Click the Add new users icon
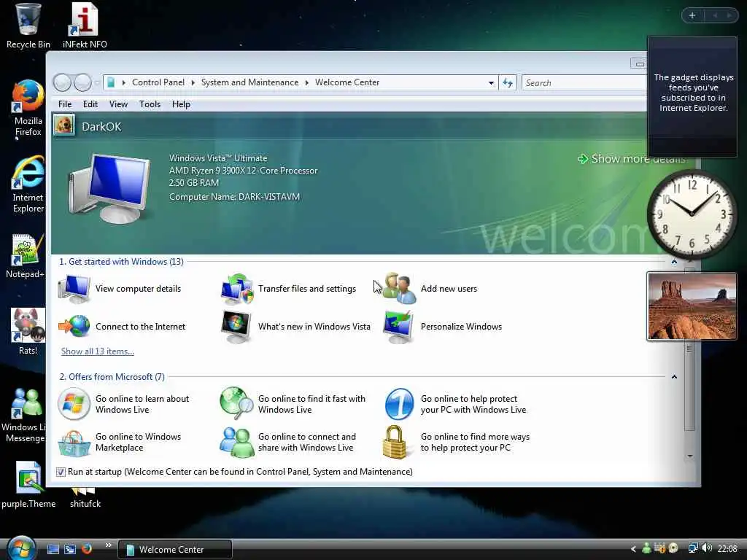The image size is (747, 560). point(400,289)
